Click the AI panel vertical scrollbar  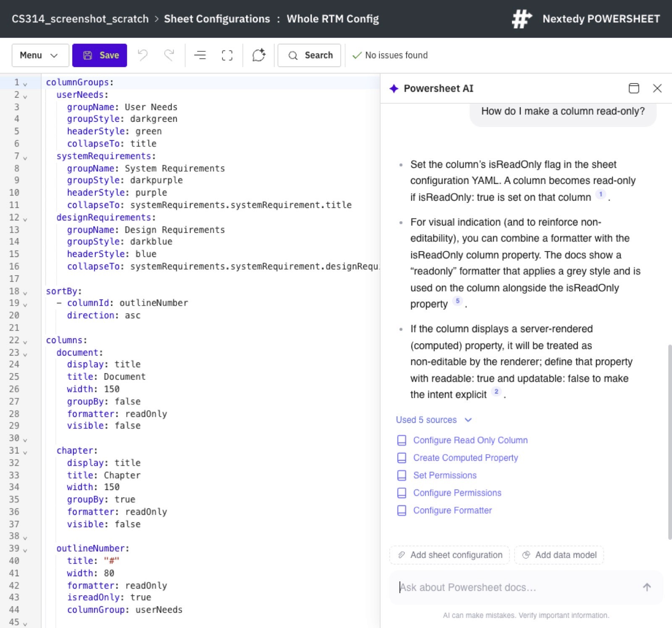pyautogui.click(x=669, y=442)
